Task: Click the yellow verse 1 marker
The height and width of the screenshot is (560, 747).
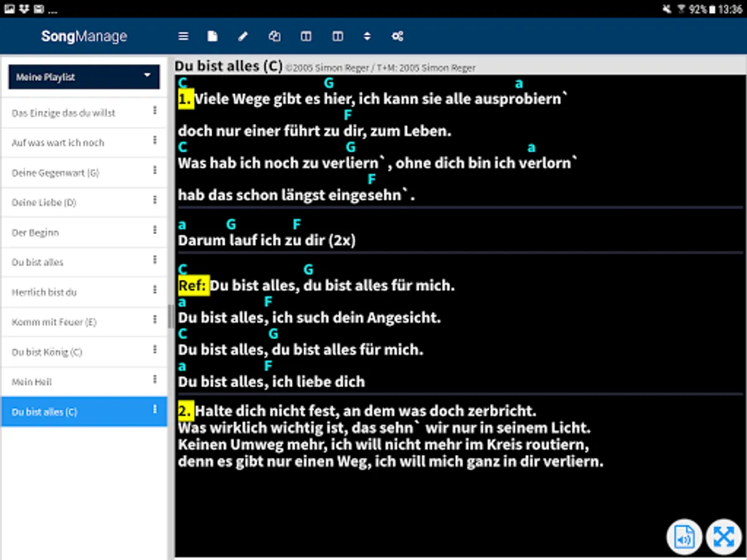Action: point(186,99)
